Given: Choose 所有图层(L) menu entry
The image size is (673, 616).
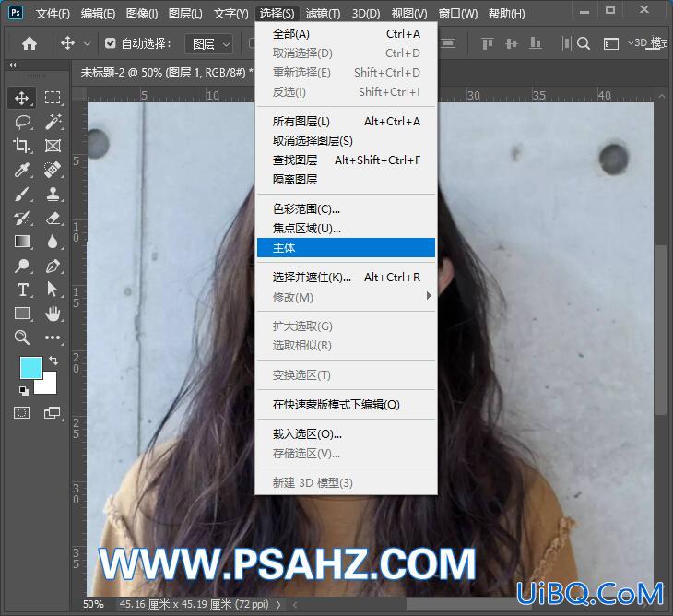Looking at the screenshot, I should coord(346,122).
